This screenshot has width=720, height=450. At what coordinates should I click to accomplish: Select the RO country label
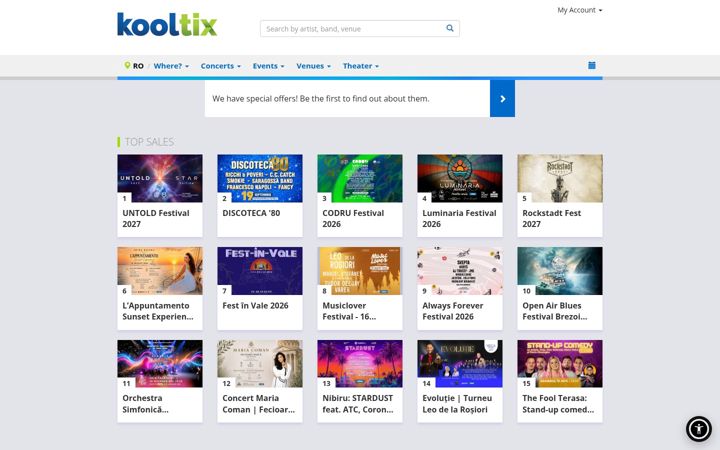pos(138,66)
